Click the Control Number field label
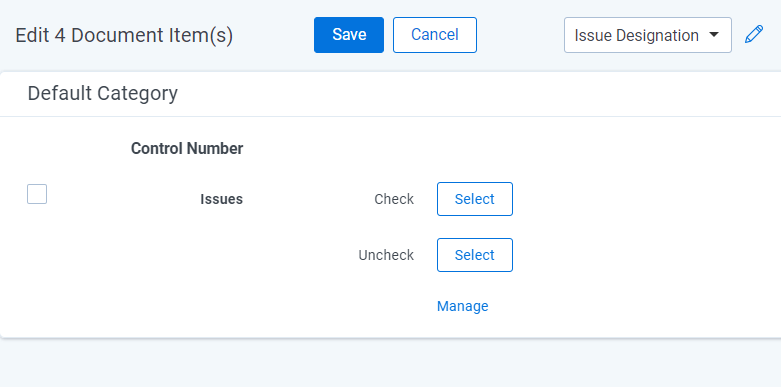The width and height of the screenshot is (781, 387). tap(187, 148)
